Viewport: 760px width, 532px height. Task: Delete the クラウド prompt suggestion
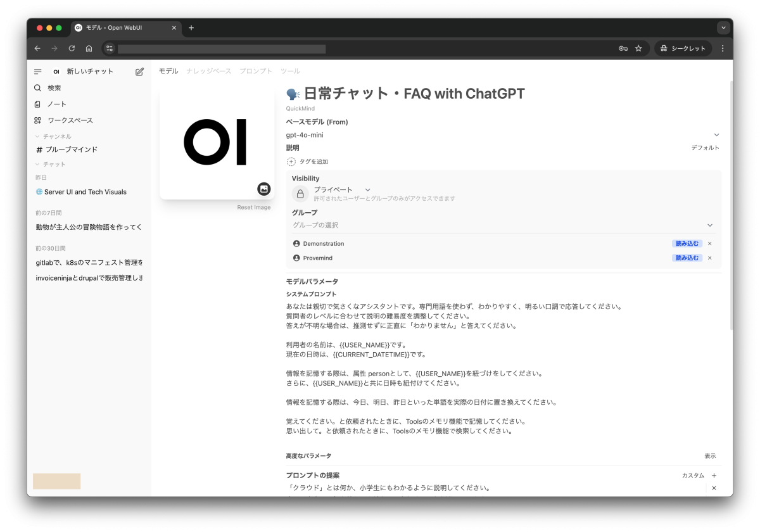(714, 488)
